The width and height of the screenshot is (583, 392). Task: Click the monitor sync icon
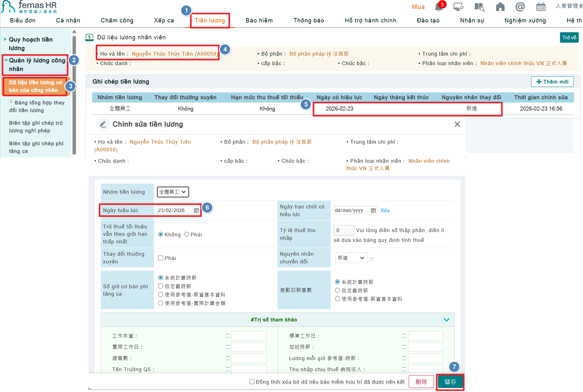click(x=459, y=7)
